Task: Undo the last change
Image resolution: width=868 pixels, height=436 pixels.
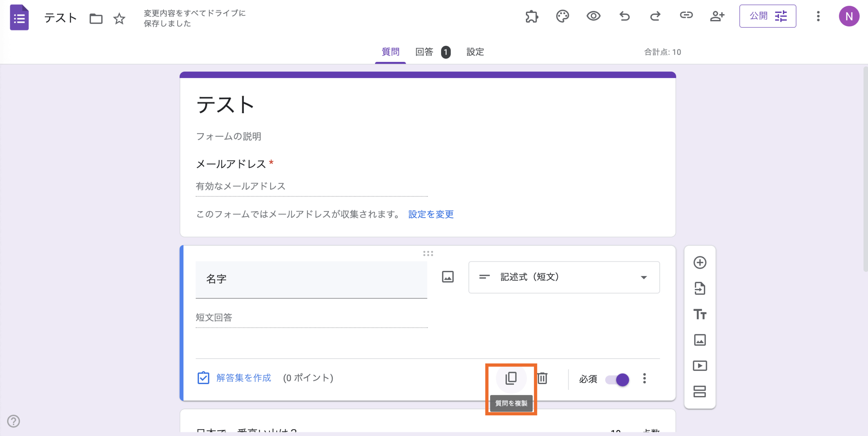Action: [624, 16]
